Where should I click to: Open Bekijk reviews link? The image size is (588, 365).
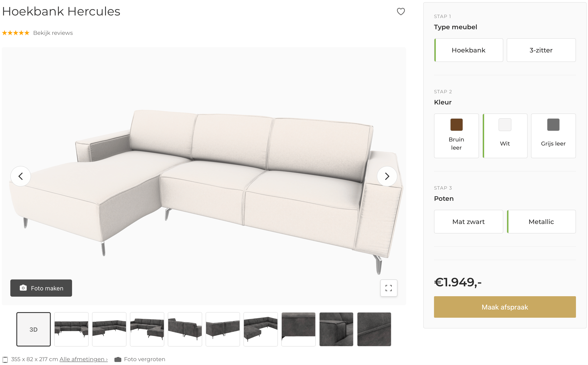53,33
